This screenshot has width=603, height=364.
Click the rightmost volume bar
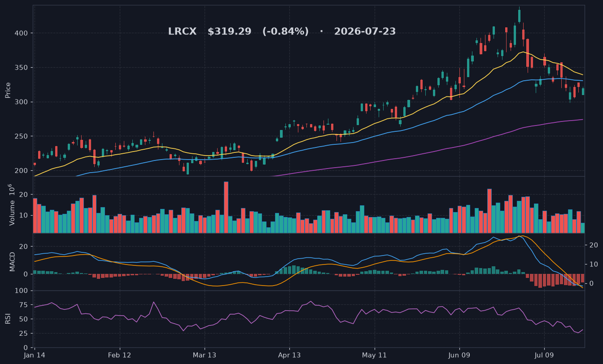pos(583,228)
